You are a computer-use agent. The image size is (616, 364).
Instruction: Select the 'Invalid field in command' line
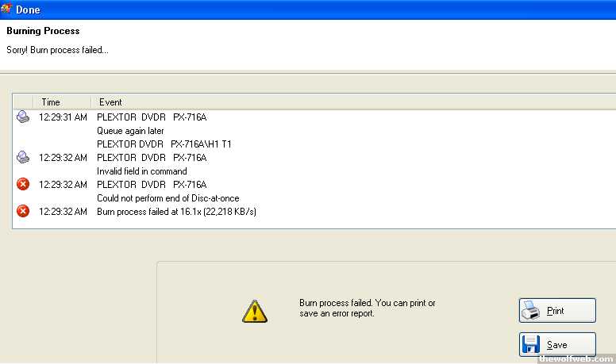pos(142,171)
